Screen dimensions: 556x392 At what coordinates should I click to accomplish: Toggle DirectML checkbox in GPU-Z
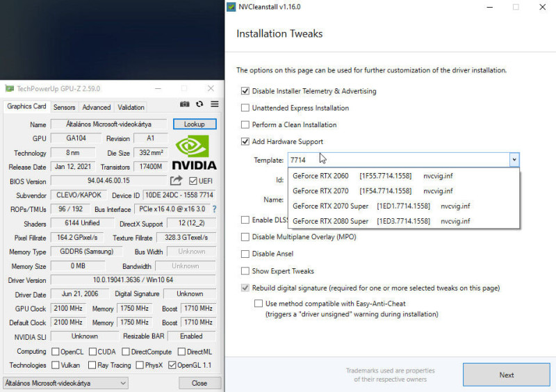pyautogui.click(x=181, y=352)
